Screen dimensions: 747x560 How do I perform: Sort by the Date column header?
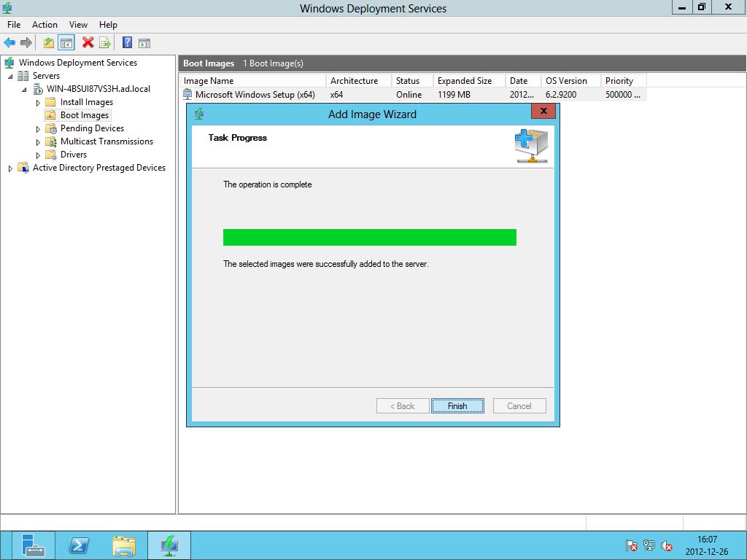tap(523, 80)
